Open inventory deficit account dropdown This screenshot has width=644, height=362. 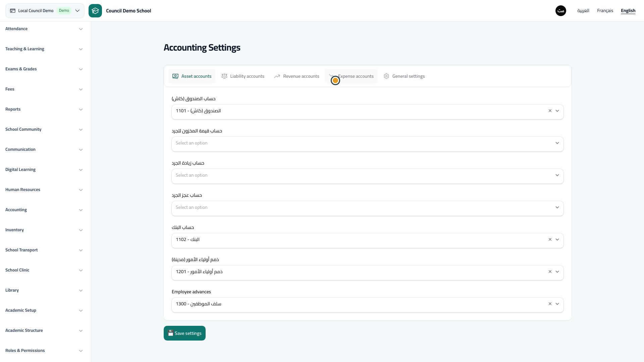(x=368, y=208)
